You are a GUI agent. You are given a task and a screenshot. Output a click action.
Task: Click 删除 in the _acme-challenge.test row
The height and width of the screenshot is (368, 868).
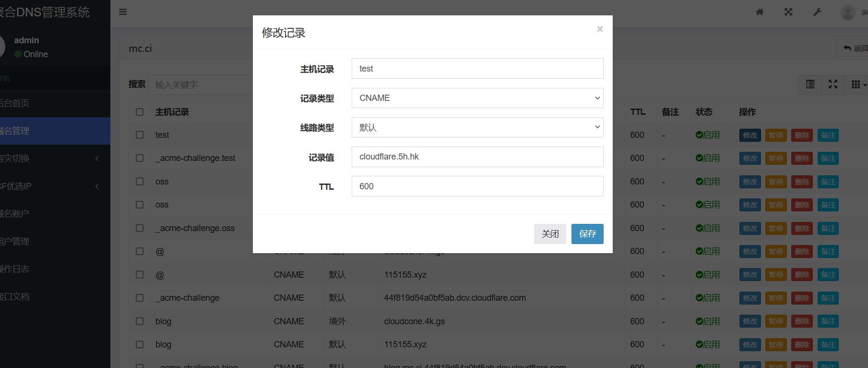[802, 159]
